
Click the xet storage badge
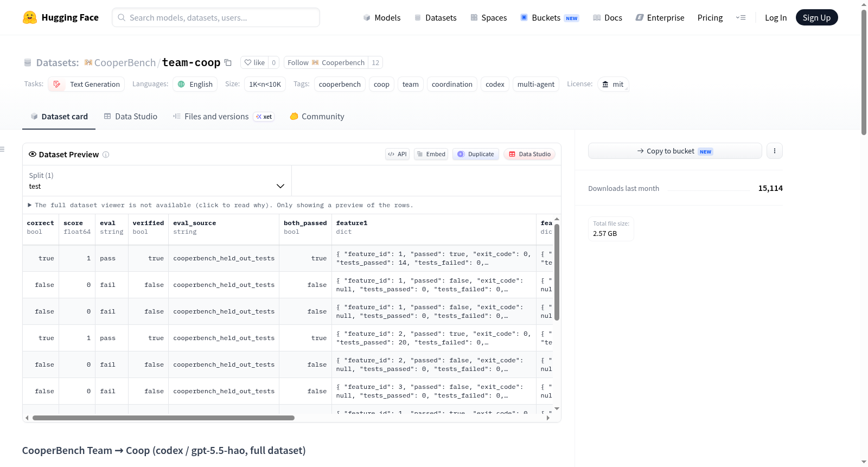click(x=264, y=117)
